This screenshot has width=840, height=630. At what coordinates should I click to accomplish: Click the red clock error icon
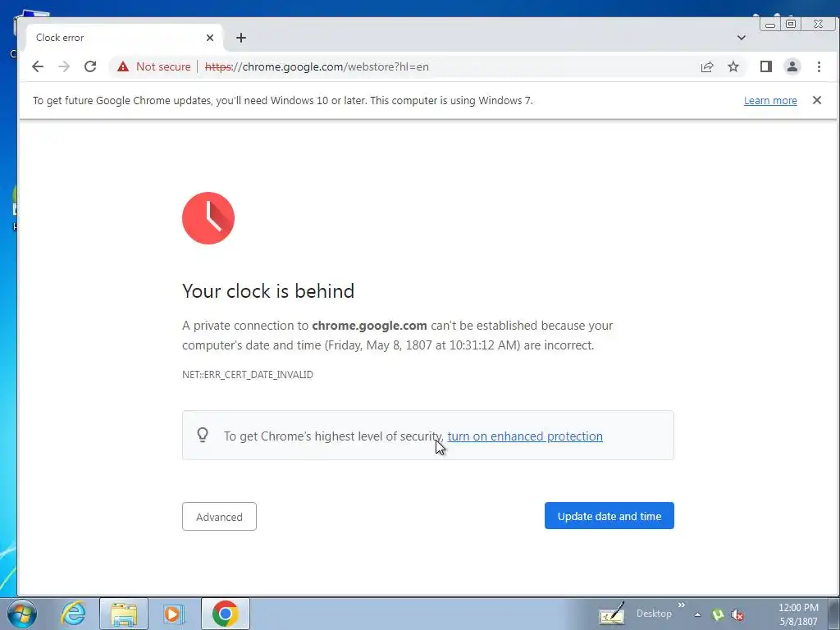click(208, 218)
